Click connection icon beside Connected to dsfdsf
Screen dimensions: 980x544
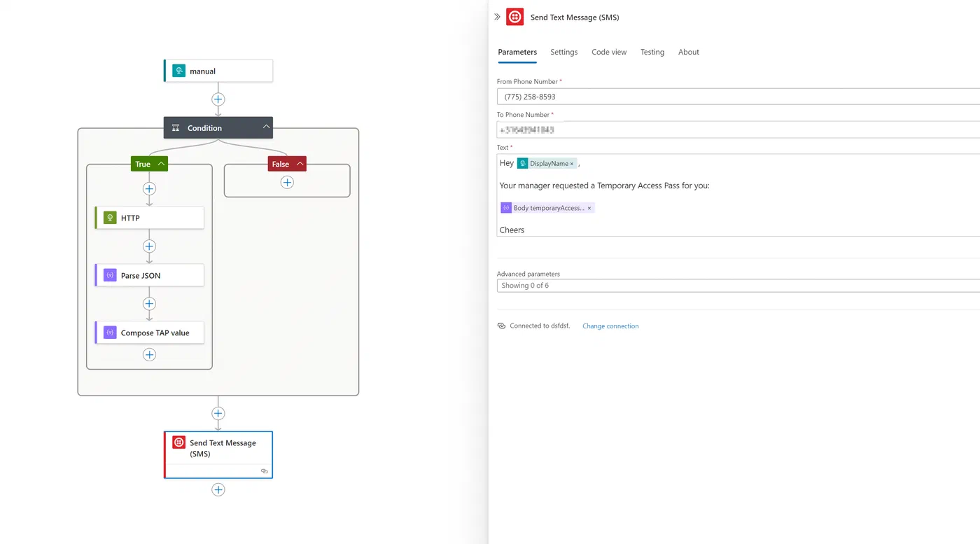(501, 326)
